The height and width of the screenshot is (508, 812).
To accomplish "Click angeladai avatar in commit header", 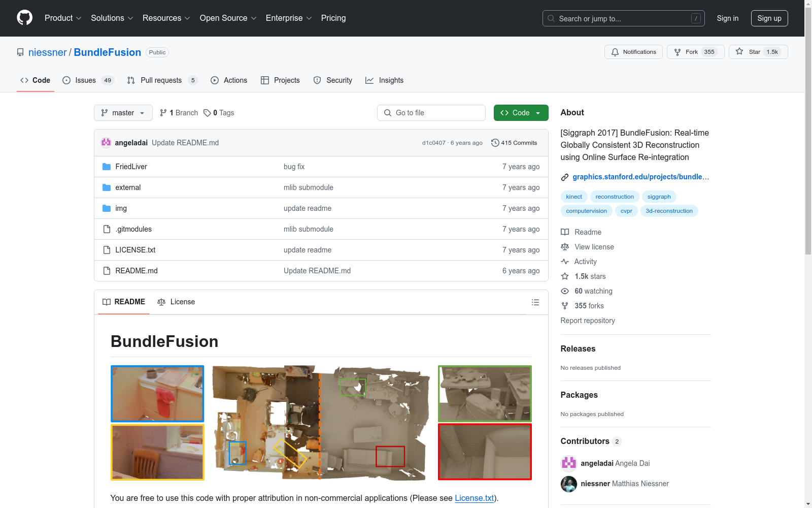I will (x=106, y=143).
